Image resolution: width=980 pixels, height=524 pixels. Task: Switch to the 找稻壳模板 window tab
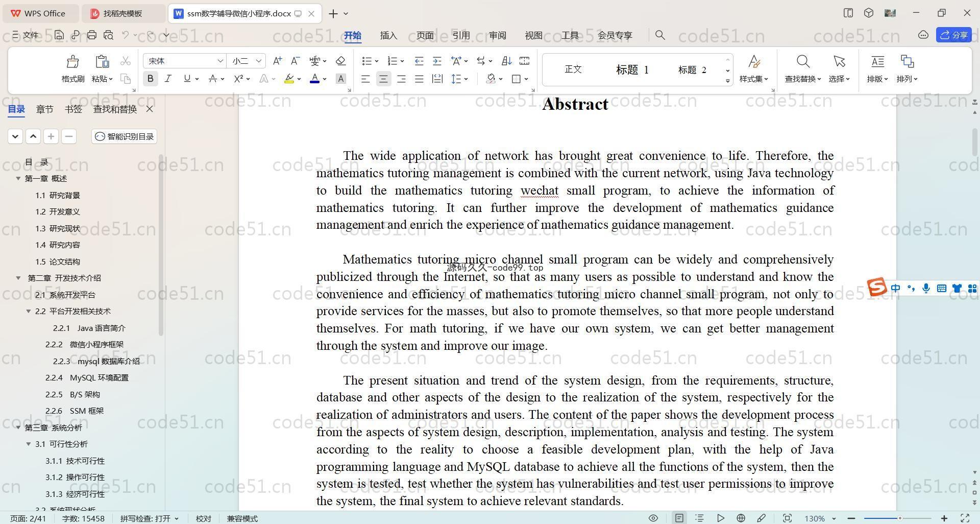point(123,13)
